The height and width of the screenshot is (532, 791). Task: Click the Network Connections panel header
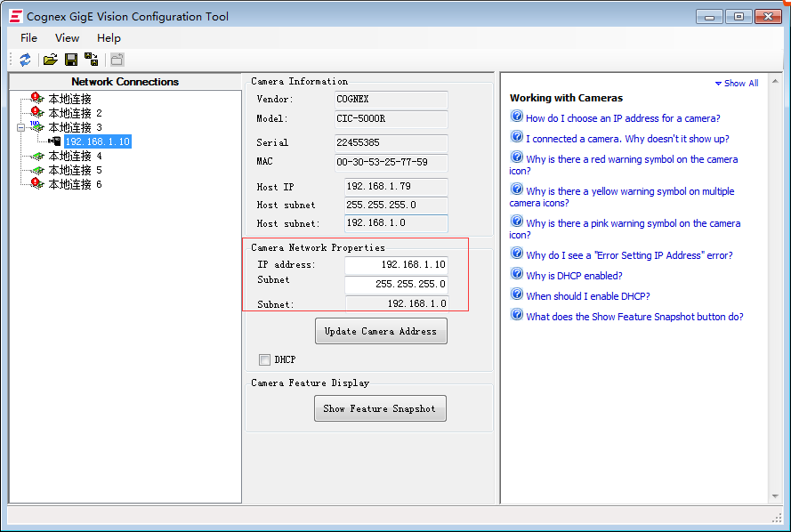pos(125,82)
